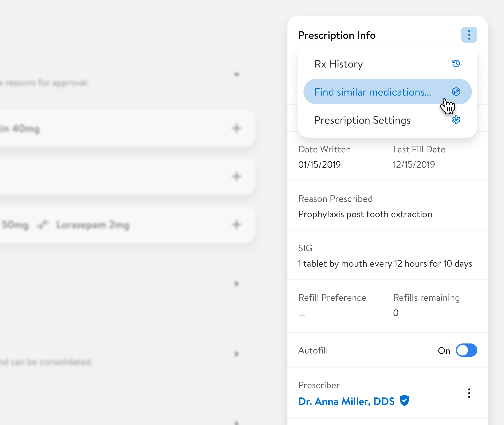Click the verified shield badge next to Dr. Anna Miller

[404, 400]
